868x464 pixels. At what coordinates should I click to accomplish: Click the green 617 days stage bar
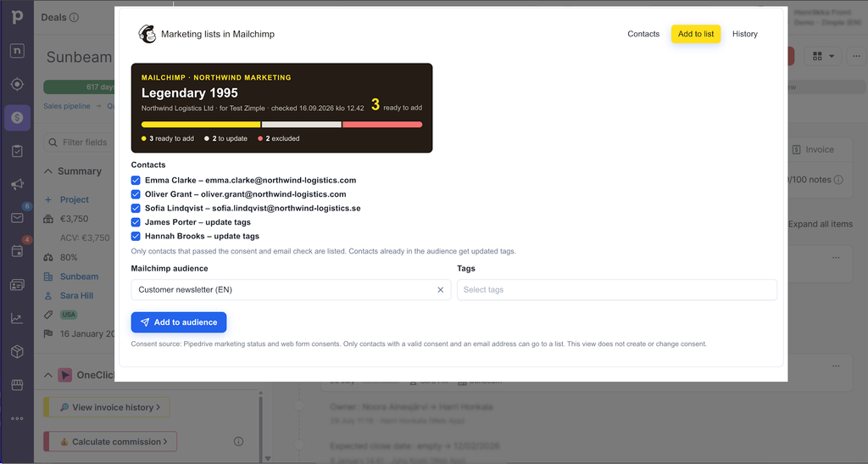pyautogui.click(x=79, y=87)
